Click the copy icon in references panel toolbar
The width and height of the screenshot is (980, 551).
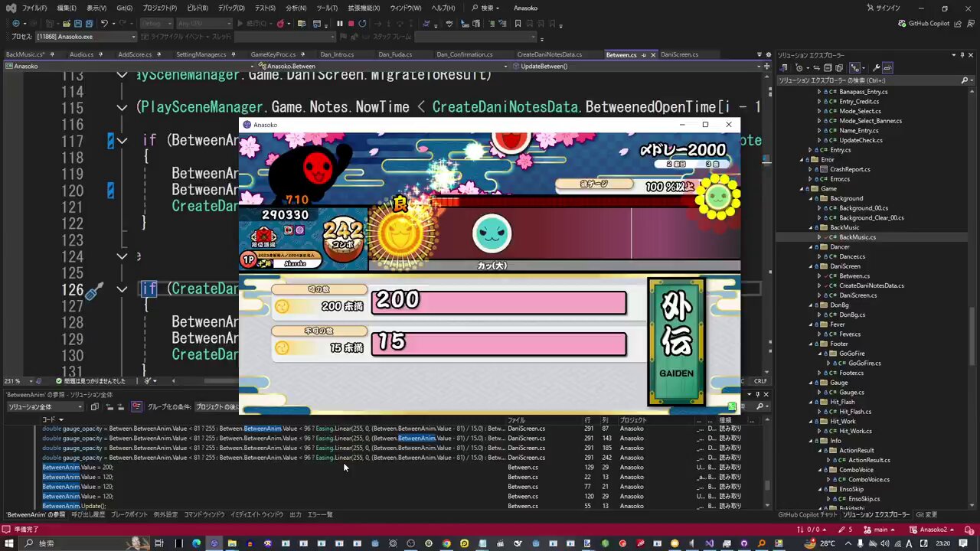[x=94, y=407]
